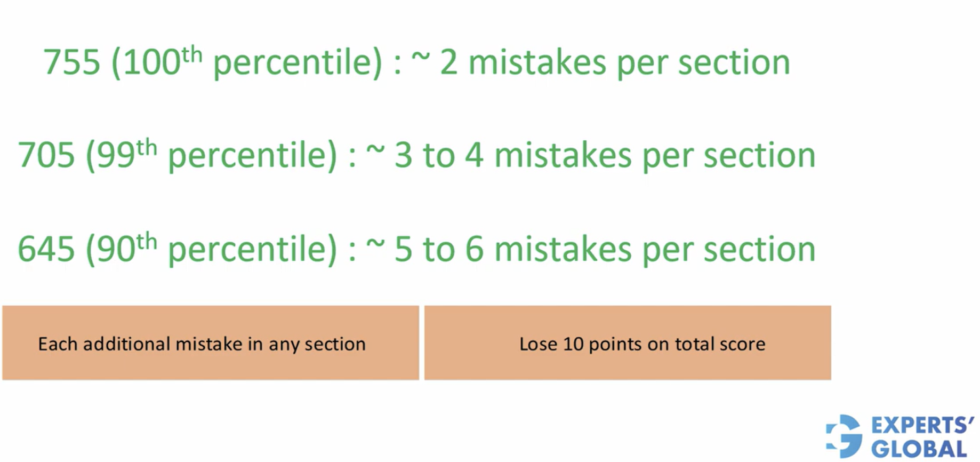Click the superscript "th" after 99
980x462 pixels.
[147, 148]
